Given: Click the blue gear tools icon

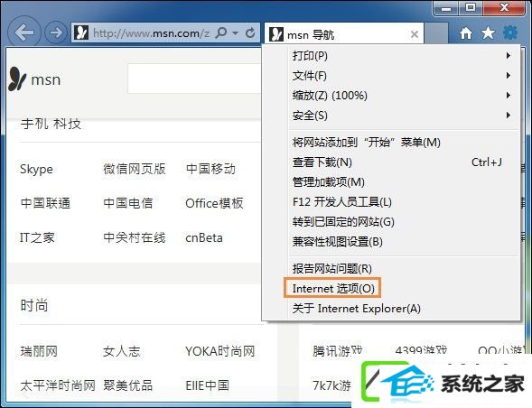Looking at the screenshot, I should pos(510,32).
